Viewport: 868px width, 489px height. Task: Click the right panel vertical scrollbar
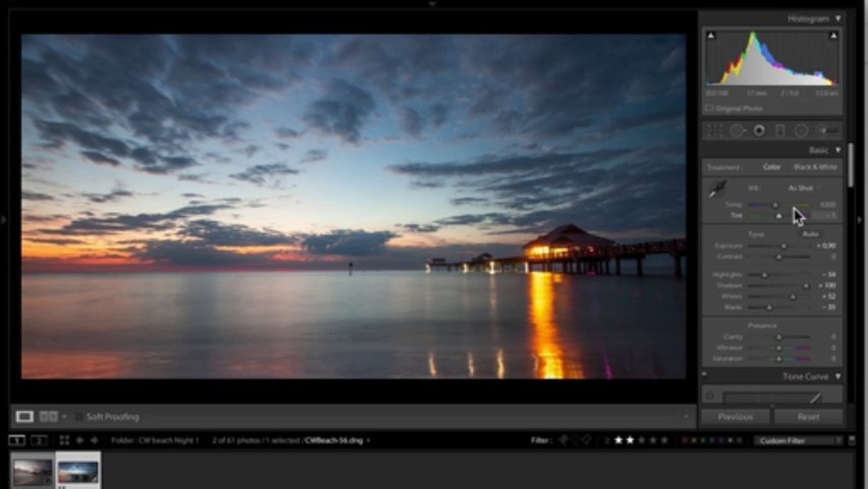tap(850, 165)
